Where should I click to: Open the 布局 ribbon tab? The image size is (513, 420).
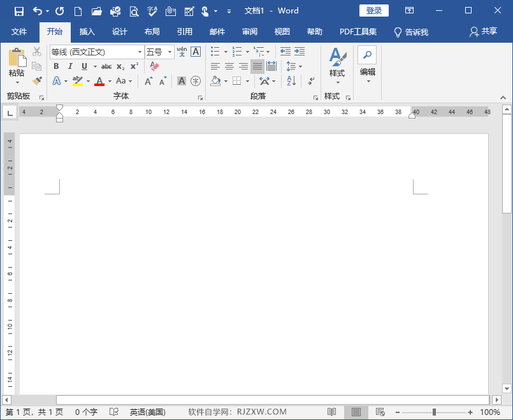coord(152,32)
